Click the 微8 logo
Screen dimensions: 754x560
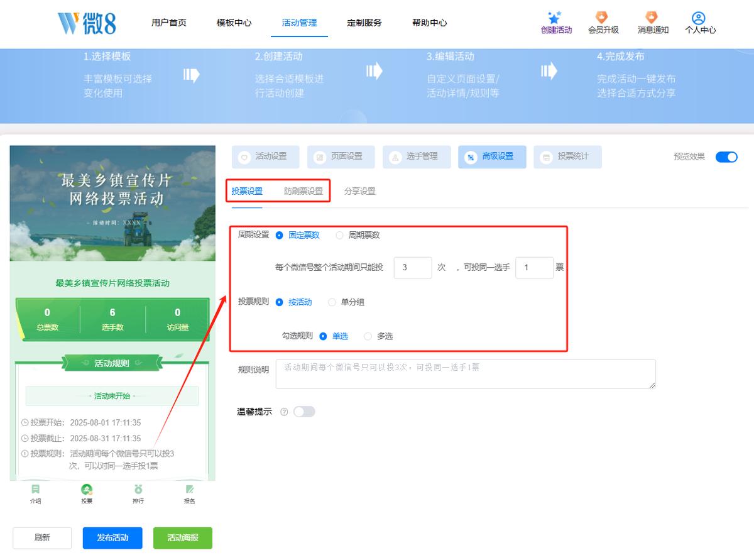87,23
